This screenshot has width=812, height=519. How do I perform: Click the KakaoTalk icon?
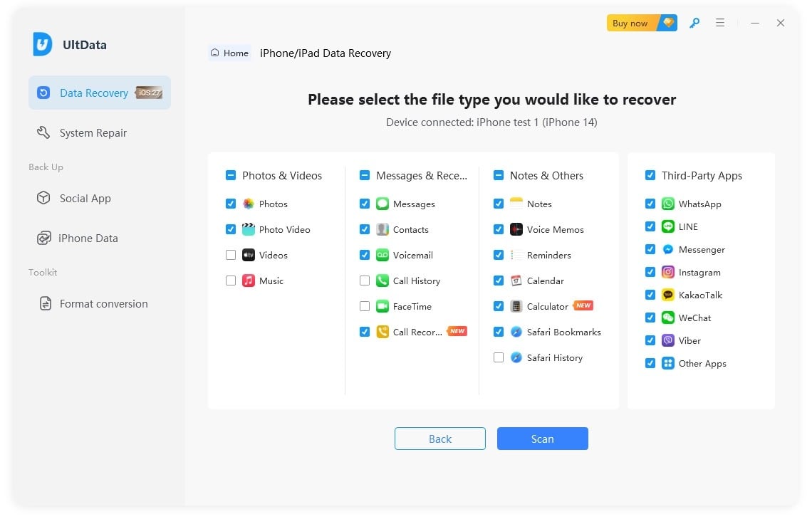point(668,295)
